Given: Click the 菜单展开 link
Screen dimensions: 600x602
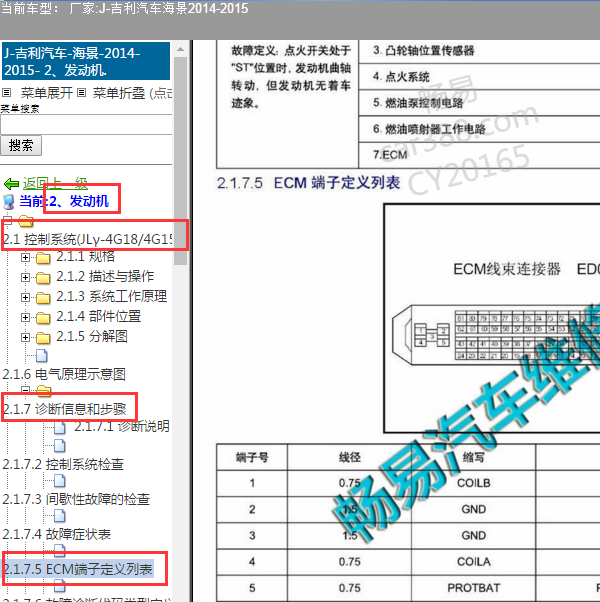Looking at the screenshot, I should tap(46, 93).
